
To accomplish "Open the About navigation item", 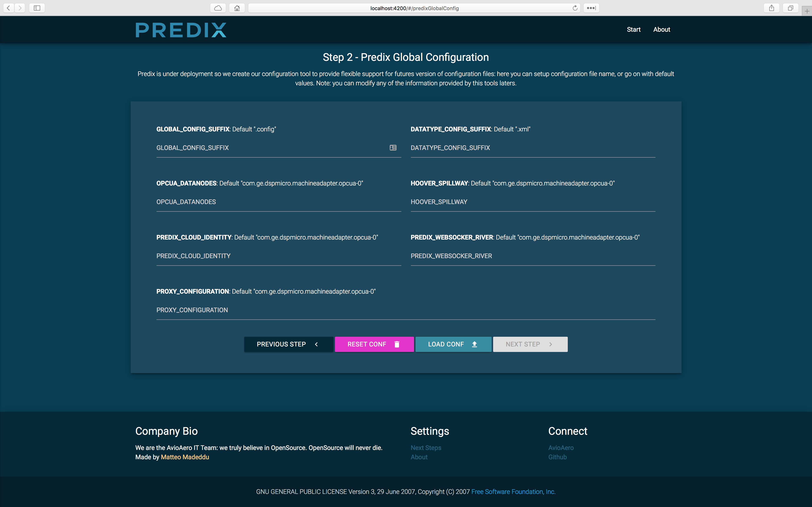I will click(x=661, y=30).
